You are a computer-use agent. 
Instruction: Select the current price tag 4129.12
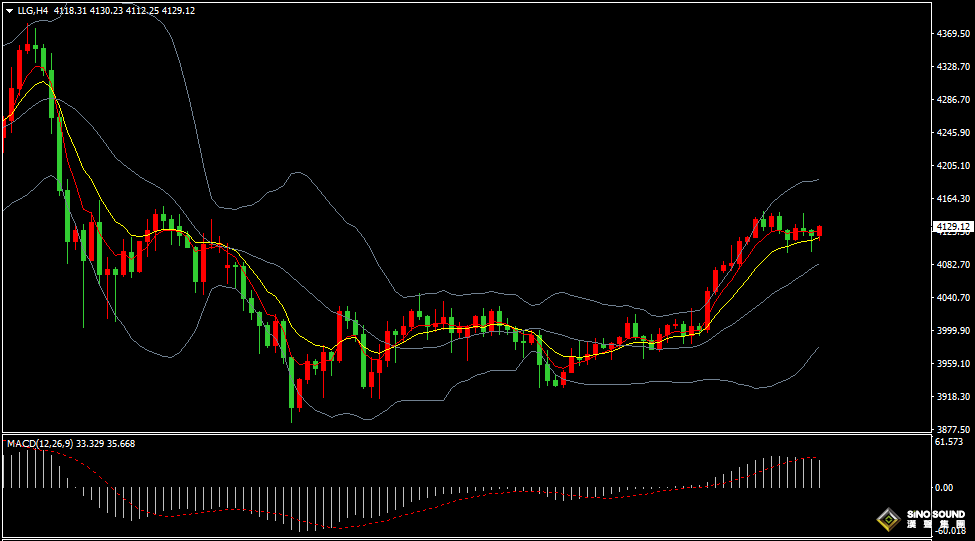pos(952,227)
